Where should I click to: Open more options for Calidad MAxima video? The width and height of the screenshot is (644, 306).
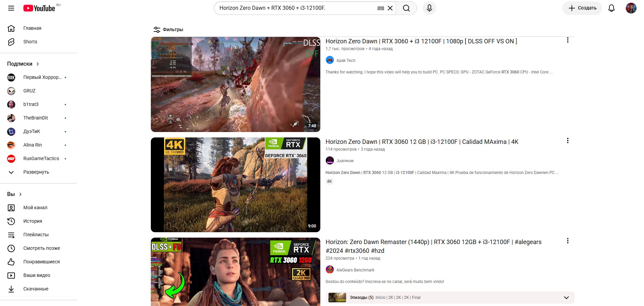[567, 140]
